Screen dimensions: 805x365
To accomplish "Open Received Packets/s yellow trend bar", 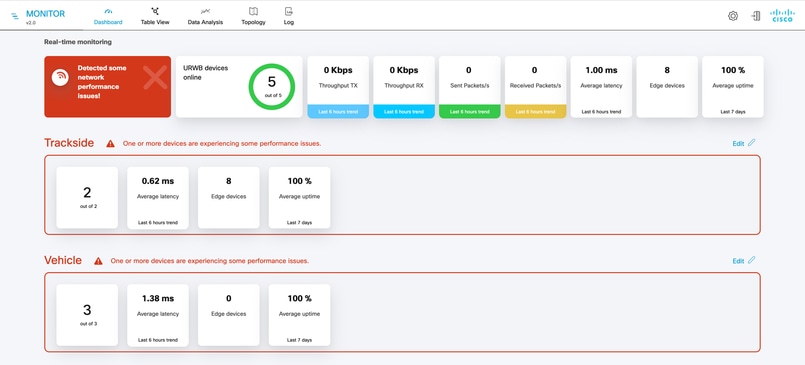I will click(x=535, y=111).
